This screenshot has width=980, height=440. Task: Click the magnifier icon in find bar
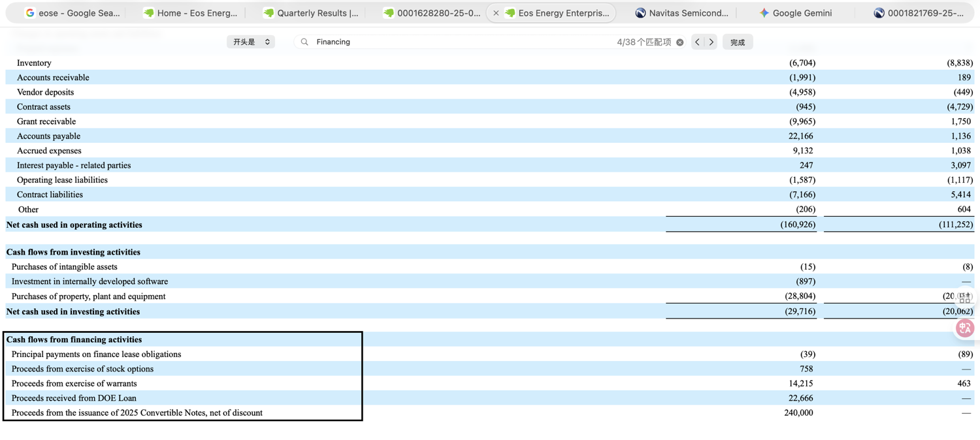click(304, 42)
